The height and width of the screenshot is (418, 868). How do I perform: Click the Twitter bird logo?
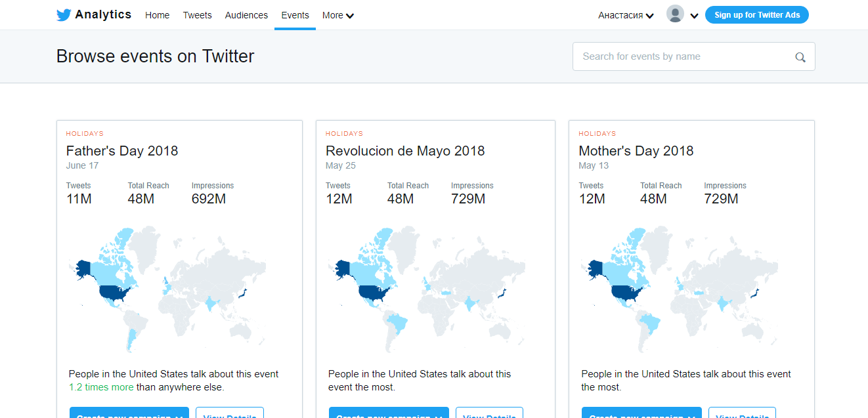(63, 14)
